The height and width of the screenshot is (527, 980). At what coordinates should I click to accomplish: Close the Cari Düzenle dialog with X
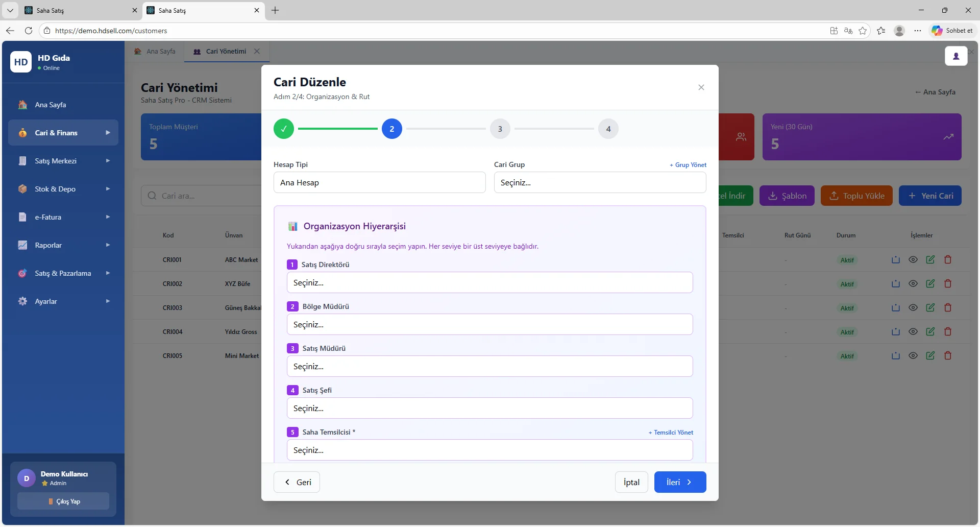coord(701,87)
